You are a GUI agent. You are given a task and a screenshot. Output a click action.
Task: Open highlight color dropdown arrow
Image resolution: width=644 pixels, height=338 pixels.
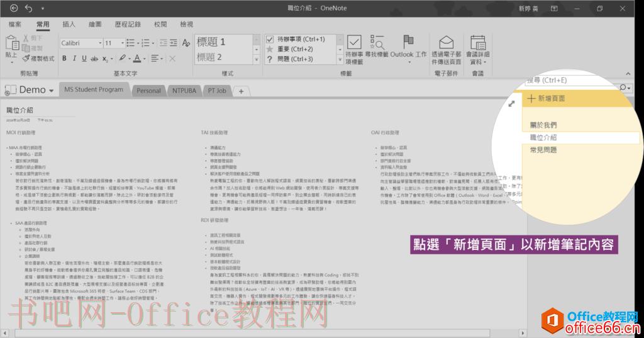(x=129, y=59)
